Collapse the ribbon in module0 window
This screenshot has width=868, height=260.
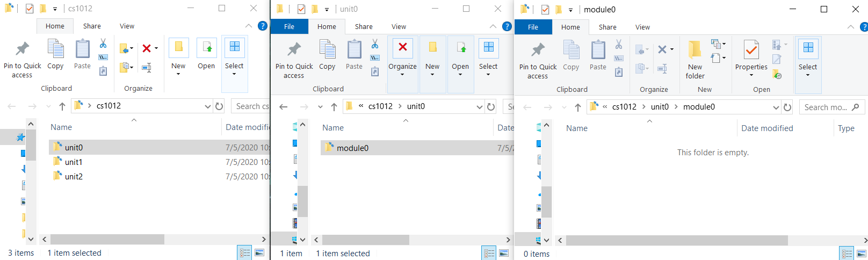(x=850, y=27)
